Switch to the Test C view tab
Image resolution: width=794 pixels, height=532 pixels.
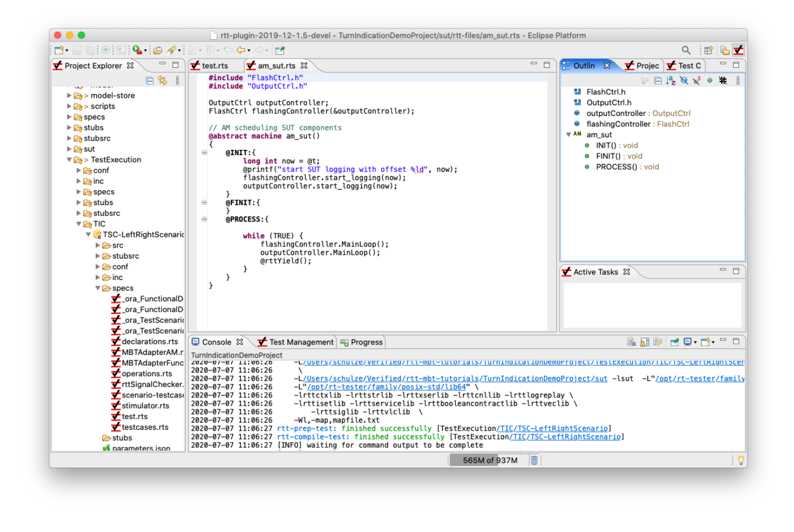coord(684,66)
